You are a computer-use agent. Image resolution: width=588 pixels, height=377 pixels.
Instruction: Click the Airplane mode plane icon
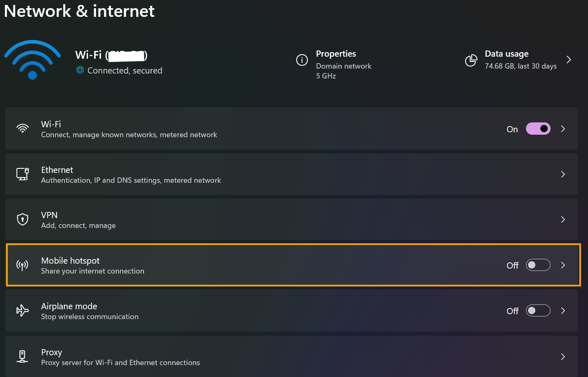pos(23,310)
